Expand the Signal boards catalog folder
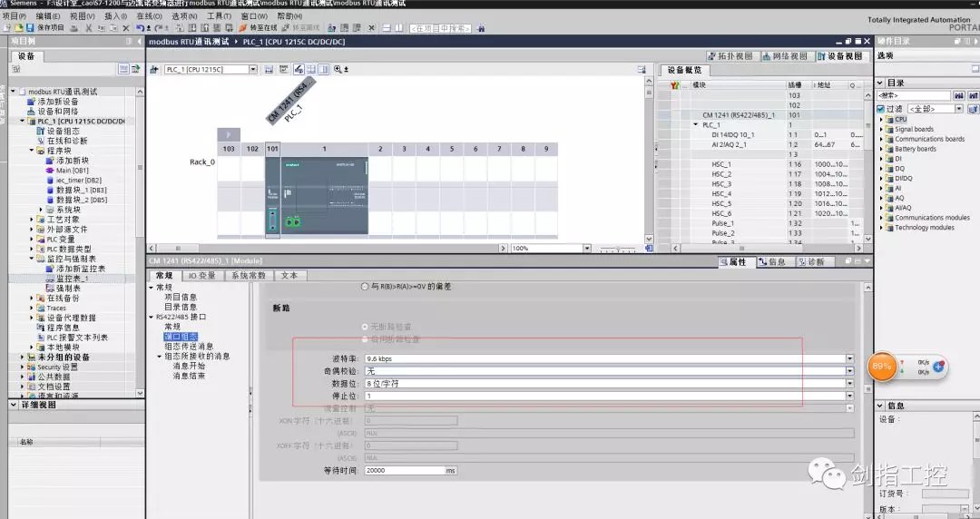The width and height of the screenshot is (980, 519). (881, 129)
